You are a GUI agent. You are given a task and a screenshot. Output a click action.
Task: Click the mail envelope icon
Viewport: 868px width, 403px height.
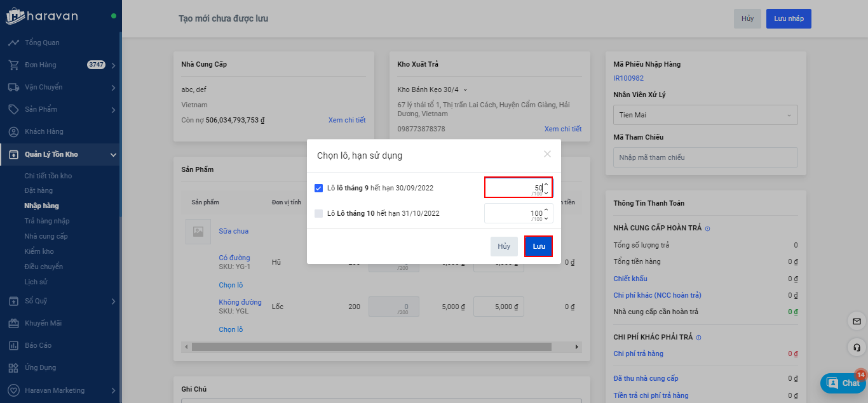click(x=857, y=322)
